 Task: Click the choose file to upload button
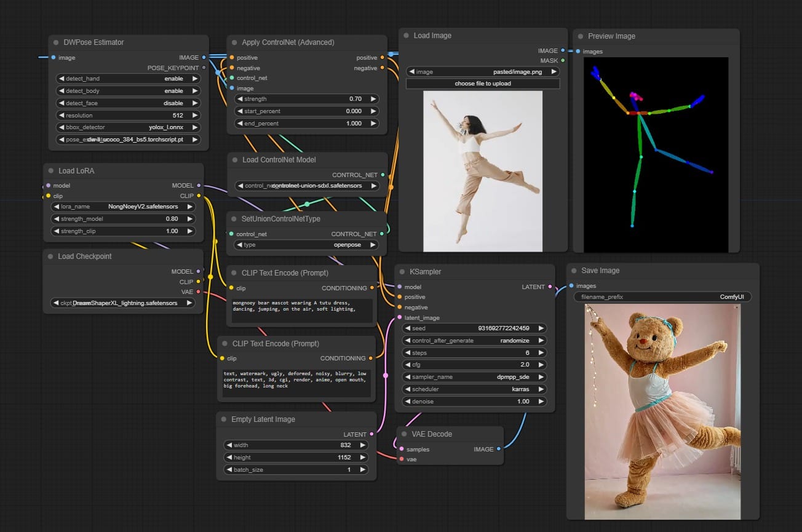point(483,84)
